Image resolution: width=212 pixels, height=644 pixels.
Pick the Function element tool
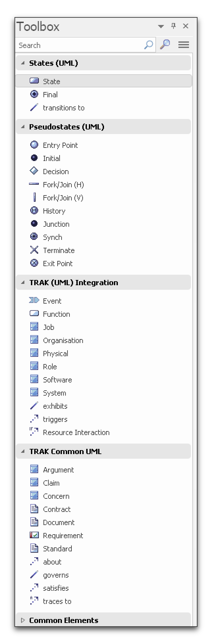(56, 314)
